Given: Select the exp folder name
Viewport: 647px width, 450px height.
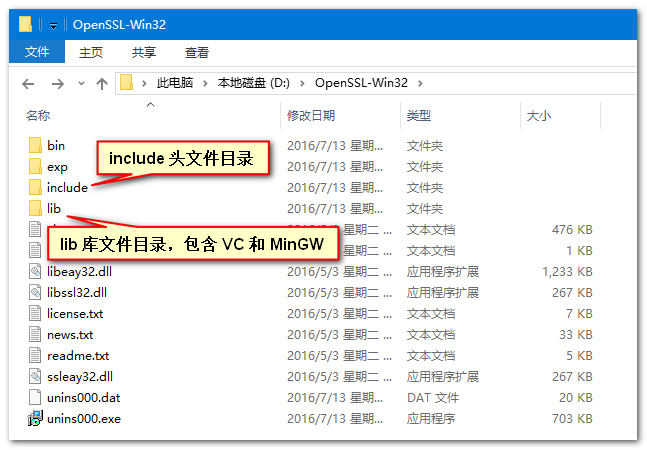Looking at the screenshot, I should click(x=57, y=167).
